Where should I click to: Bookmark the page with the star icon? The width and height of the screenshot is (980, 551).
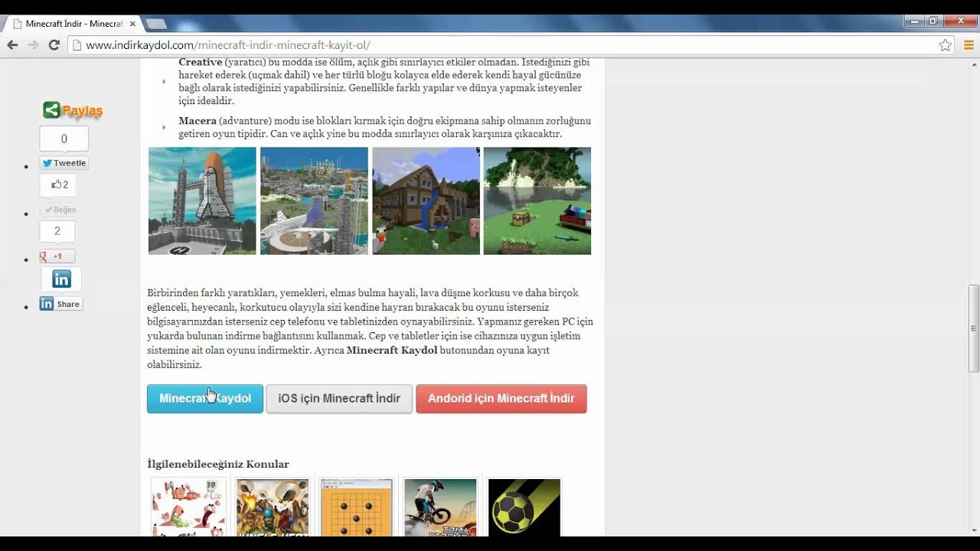(x=946, y=45)
